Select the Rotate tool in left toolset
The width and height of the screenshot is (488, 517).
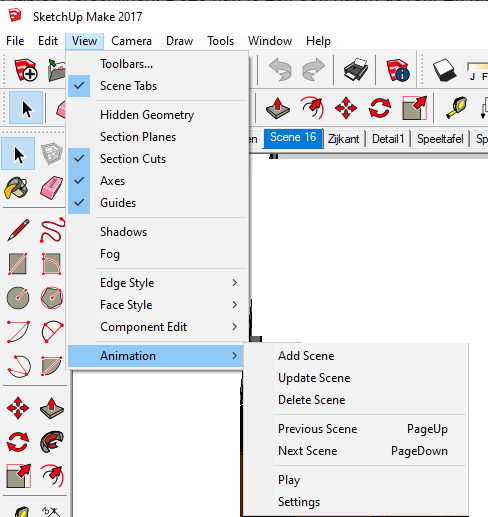18,442
